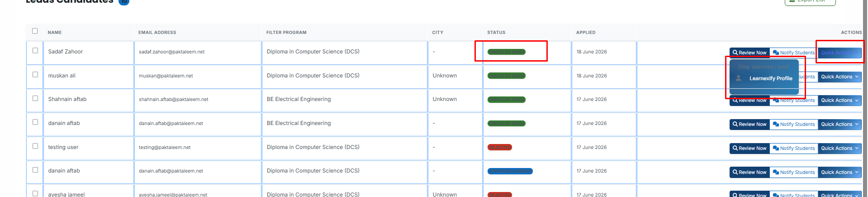Tick the select-all checkbox in the table header
The image size is (868, 197).
pyautogui.click(x=35, y=31)
